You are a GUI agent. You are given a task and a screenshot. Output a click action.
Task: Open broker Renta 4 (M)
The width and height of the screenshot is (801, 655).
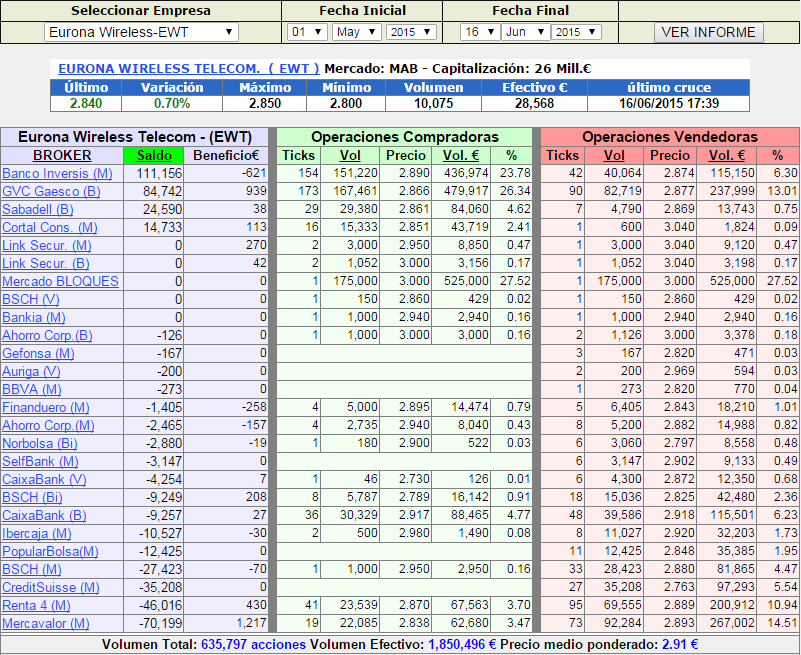(x=36, y=605)
